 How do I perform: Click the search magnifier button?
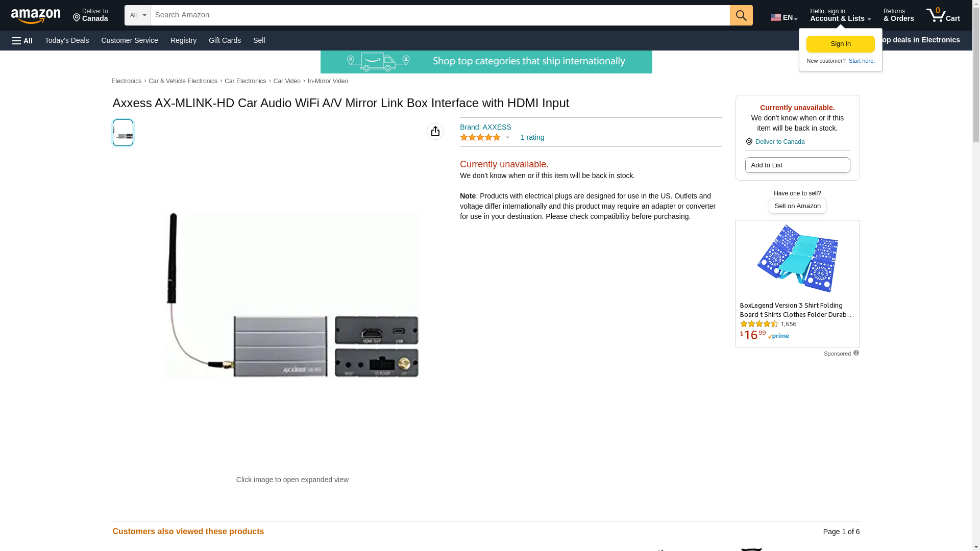pyautogui.click(x=741, y=15)
